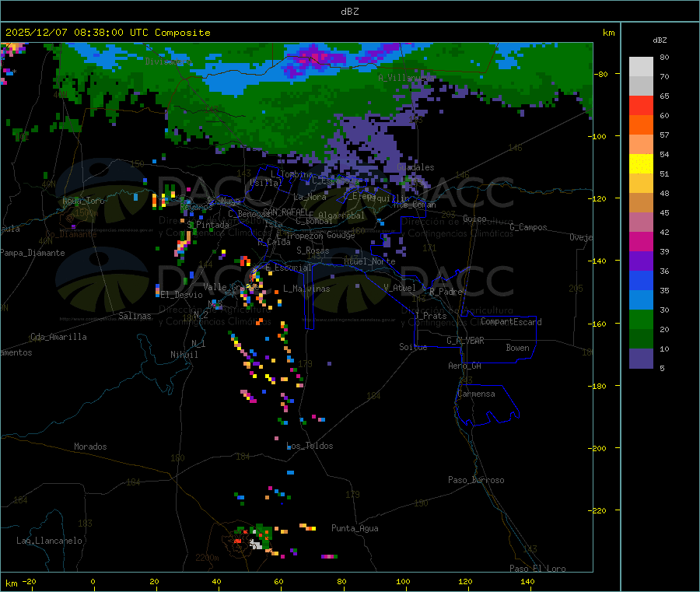
Task: Click the gold 48-51 dBZ legend swatch
Action: 641,184
